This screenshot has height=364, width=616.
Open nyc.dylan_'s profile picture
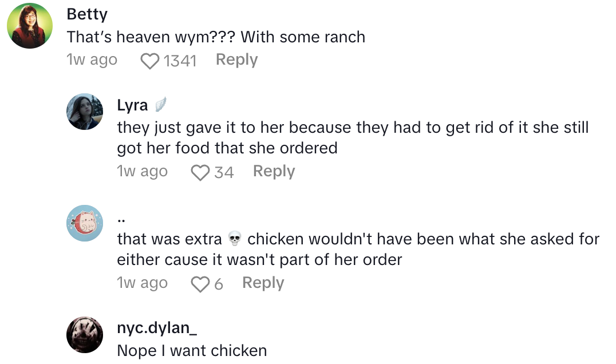pyautogui.click(x=85, y=334)
